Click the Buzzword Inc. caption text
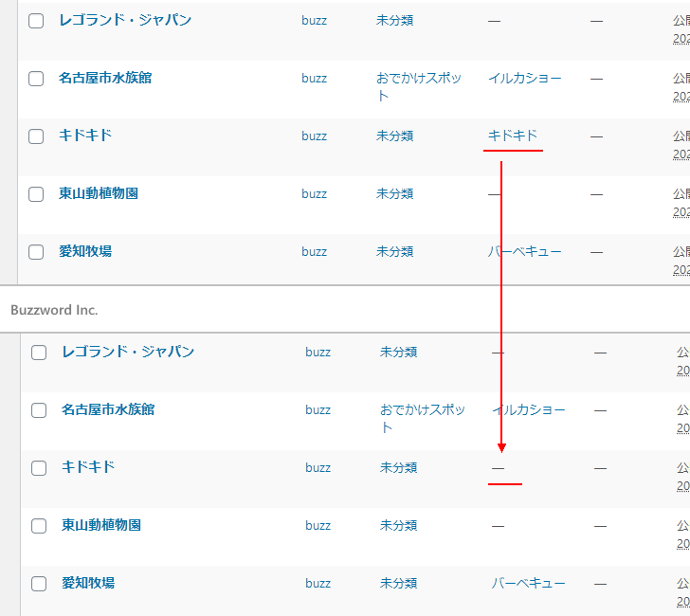The height and width of the screenshot is (616, 690). pos(54,310)
